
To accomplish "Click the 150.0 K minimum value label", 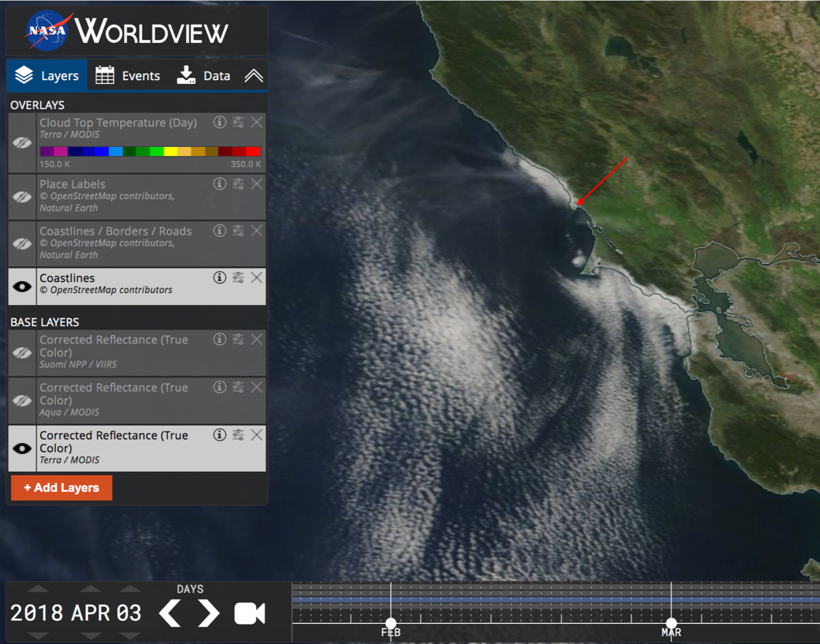I will (x=55, y=164).
